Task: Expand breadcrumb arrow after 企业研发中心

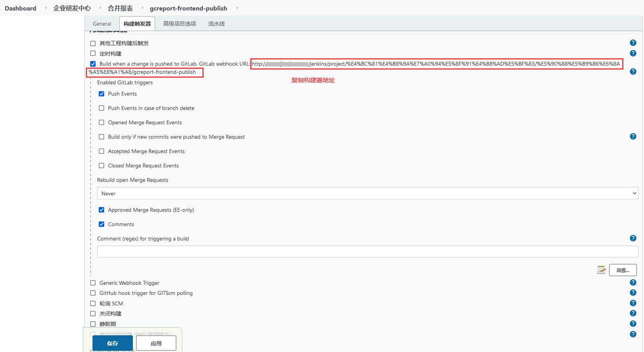Action: pos(100,8)
